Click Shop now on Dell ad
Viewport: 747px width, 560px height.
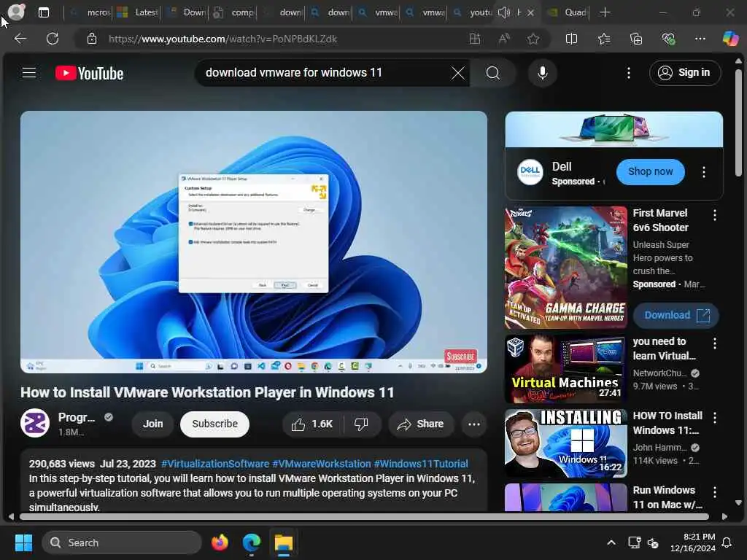coord(650,172)
